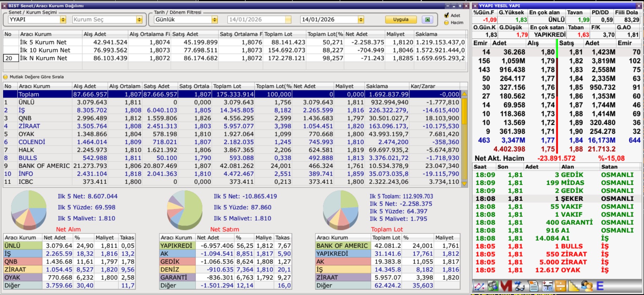Click the blue E icon
This screenshot has height=295, width=644.
(x=600, y=286)
